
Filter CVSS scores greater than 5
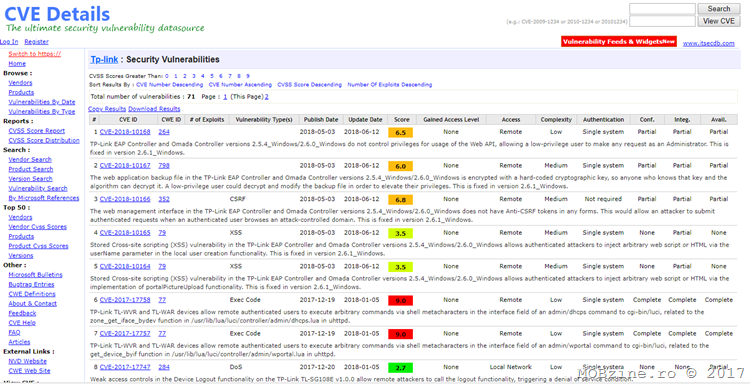pyautogui.click(x=212, y=76)
